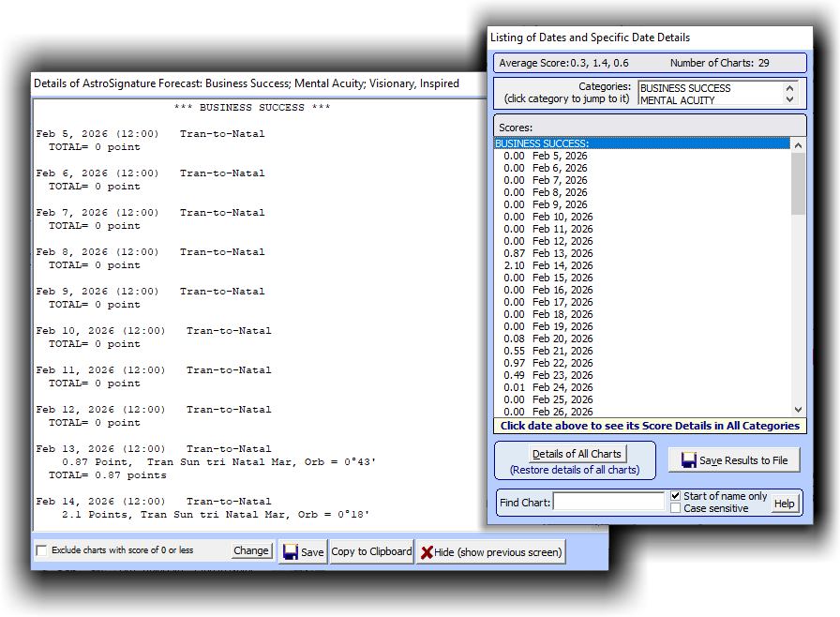Copy forecast details to Clipboard
Viewport: 840px width, 617px height.
pos(371,551)
